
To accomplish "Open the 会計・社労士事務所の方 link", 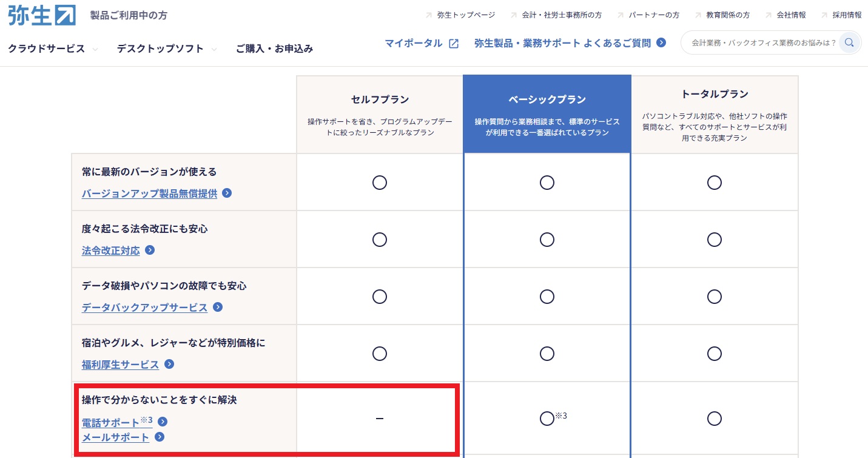I will tap(561, 15).
